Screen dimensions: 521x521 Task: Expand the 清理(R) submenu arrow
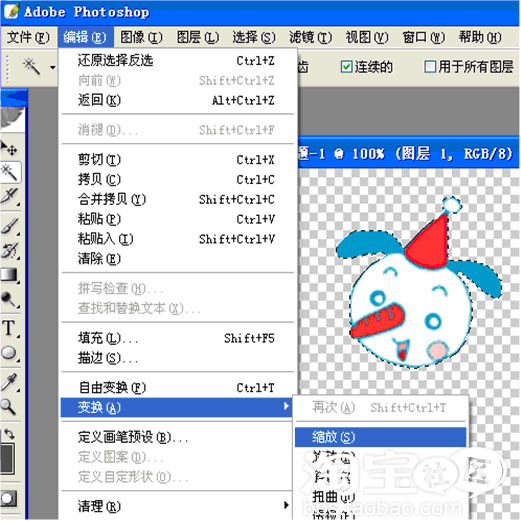click(x=286, y=505)
